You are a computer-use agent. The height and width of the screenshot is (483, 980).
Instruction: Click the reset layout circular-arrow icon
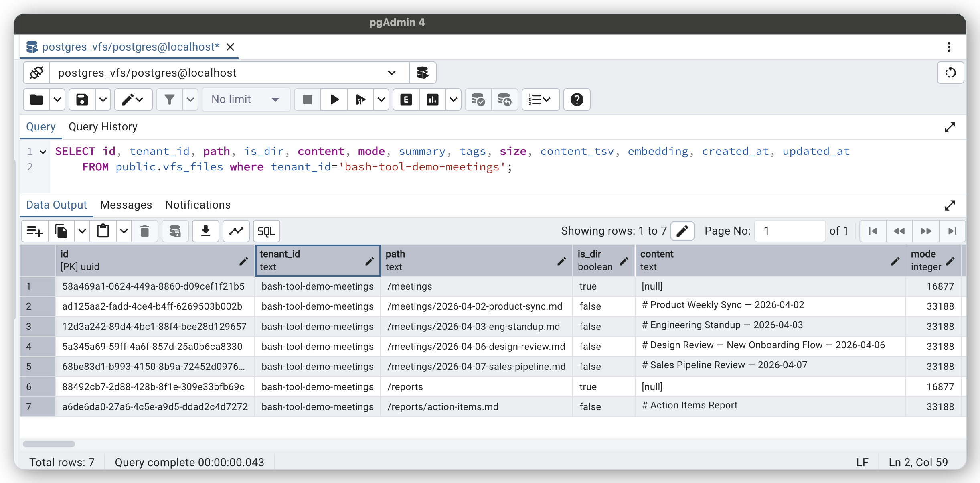950,73
